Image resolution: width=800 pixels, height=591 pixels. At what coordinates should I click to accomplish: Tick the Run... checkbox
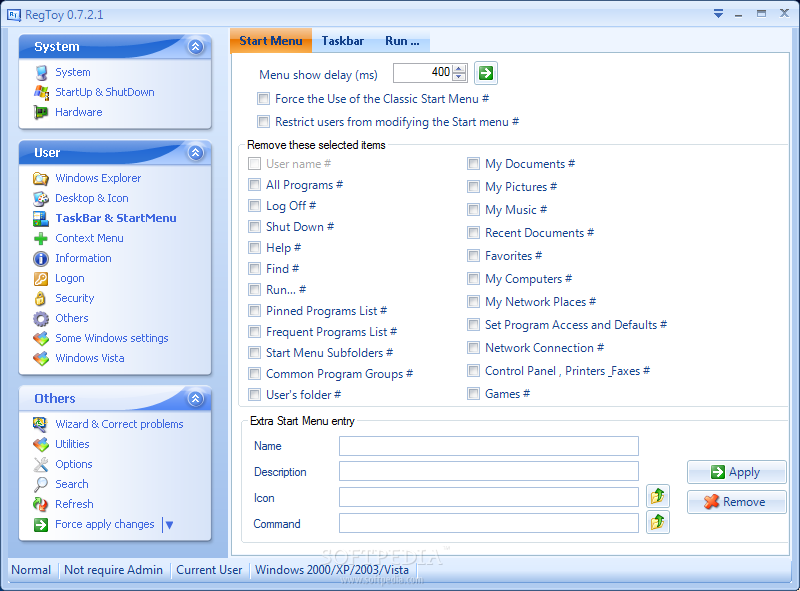click(254, 289)
